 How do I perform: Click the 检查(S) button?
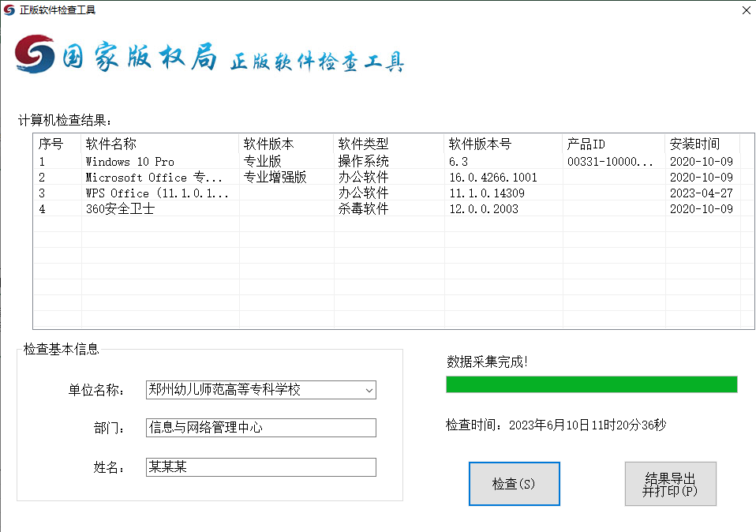coord(514,484)
